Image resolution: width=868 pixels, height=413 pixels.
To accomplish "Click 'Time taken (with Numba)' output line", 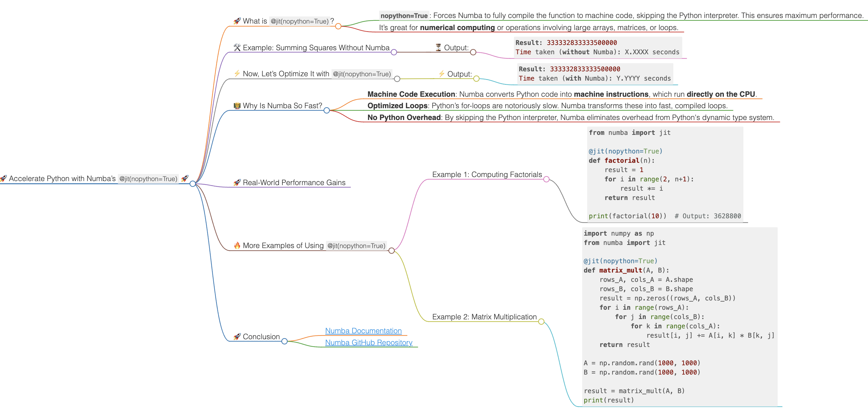I will coord(594,78).
